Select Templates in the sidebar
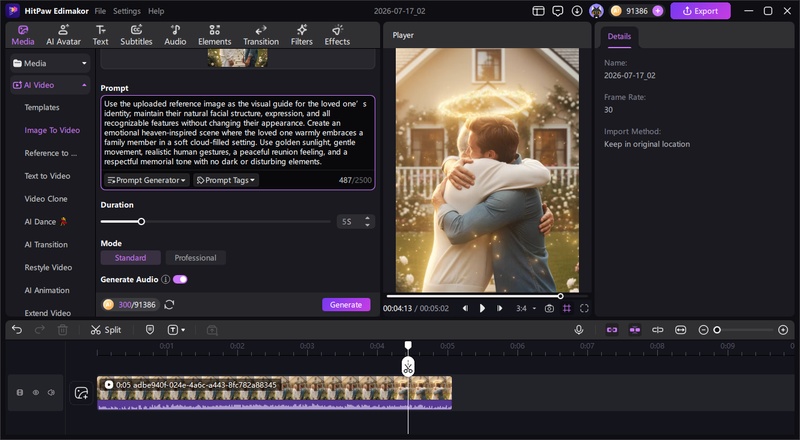The width and height of the screenshot is (800, 440). click(42, 107)
